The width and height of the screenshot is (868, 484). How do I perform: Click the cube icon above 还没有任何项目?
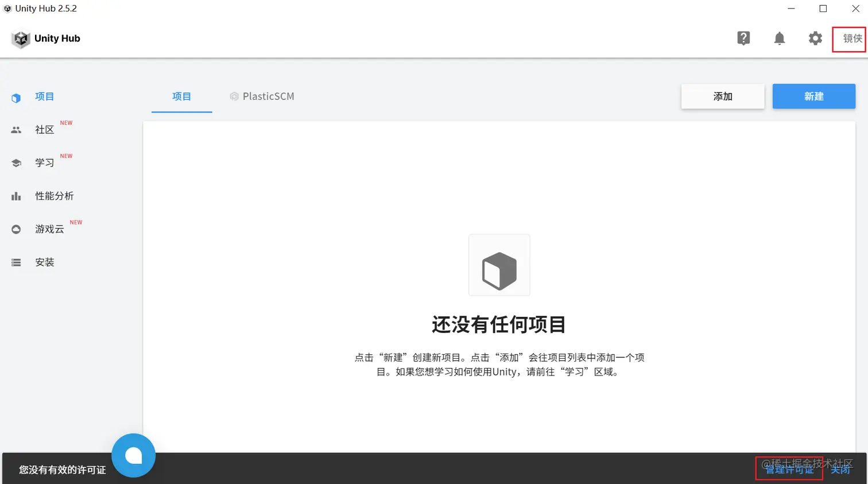pyautogui.click(x=499, y=265)
